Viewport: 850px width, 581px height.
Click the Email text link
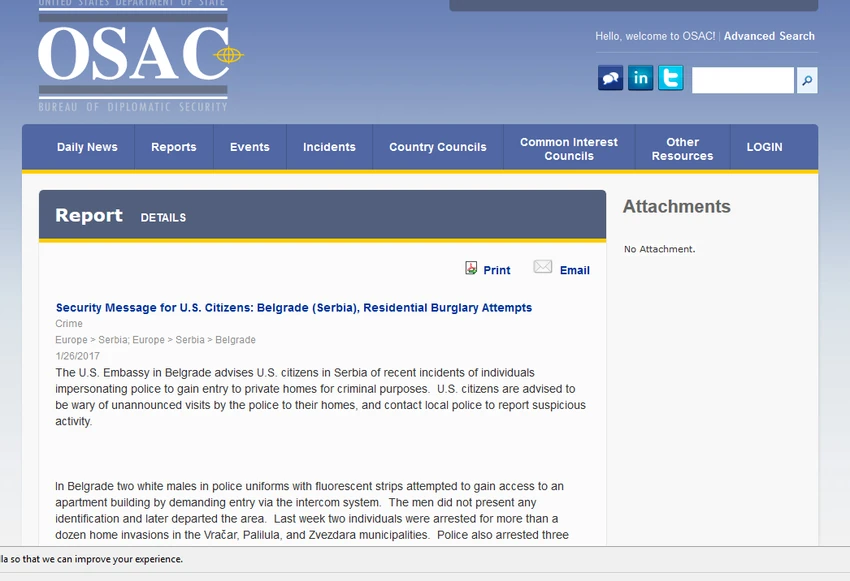pos(575,270)
